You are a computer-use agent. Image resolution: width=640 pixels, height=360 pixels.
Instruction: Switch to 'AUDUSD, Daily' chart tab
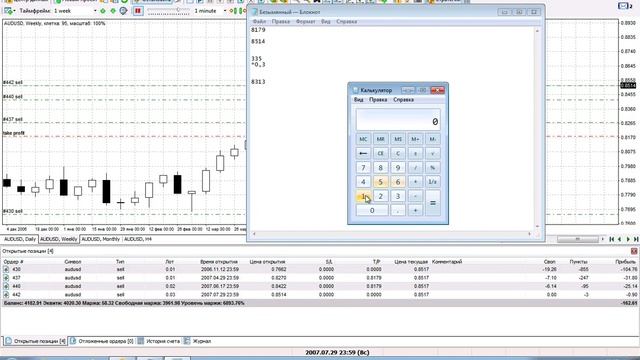pos(20,239)
